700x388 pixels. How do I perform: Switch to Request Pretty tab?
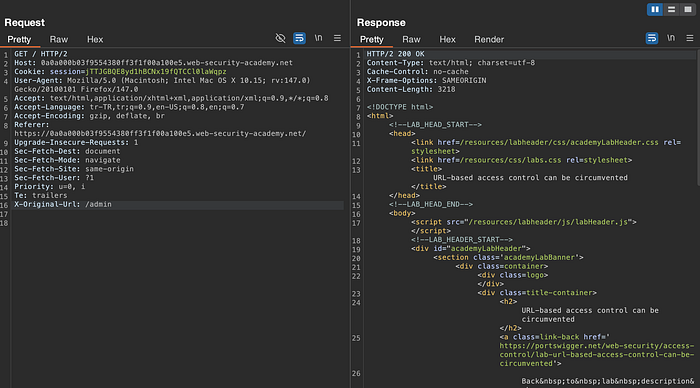pos(19,39)
